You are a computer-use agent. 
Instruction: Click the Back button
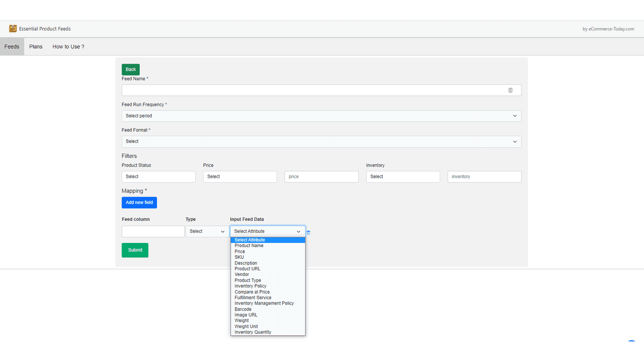130,69
